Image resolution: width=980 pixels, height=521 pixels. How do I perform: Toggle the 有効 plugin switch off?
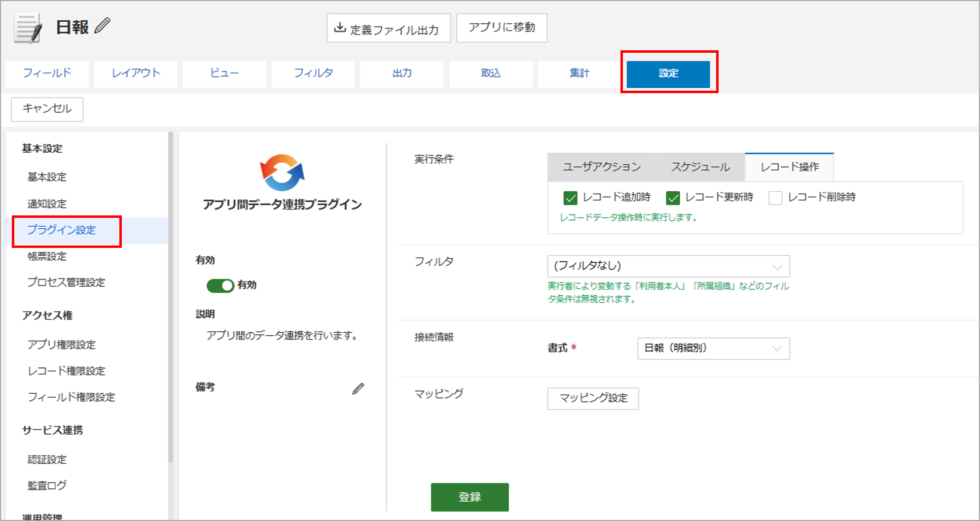(220, 285)
